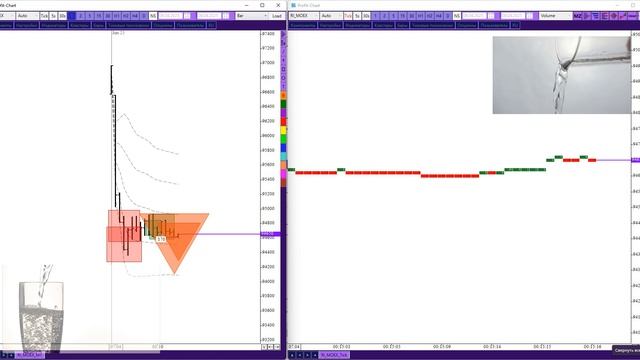
Task: Open the cut-off instrument dropdown in left window
Action: coord(7,16)
